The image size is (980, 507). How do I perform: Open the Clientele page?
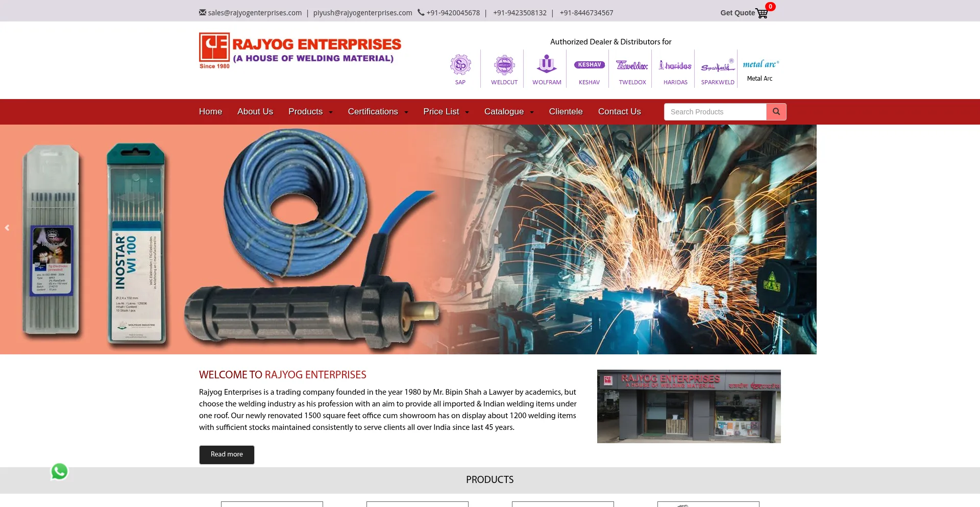(x=566, y=112)
